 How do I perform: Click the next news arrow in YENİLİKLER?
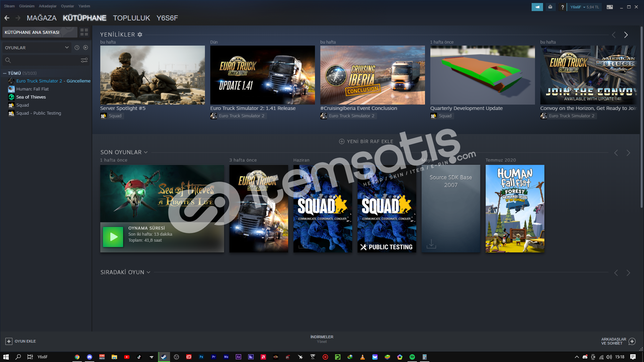[626, 35]
